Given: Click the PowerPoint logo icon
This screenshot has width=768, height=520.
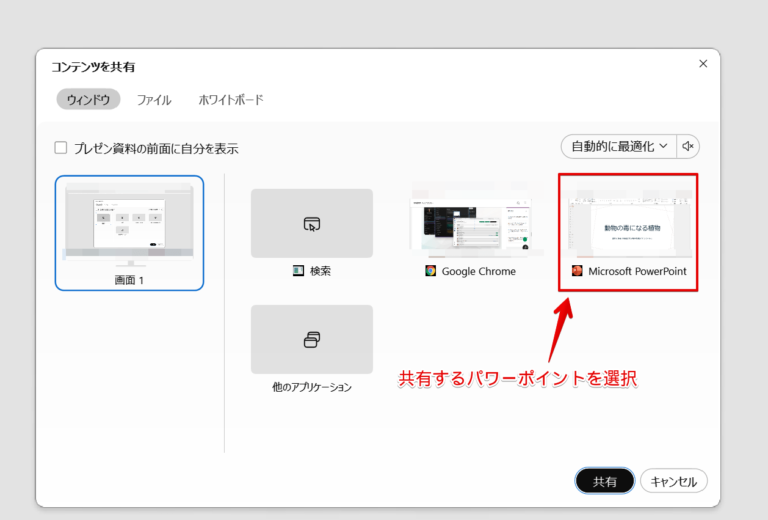Looking at the screenshot, I should pyautogui.click(x=577, y=271).
